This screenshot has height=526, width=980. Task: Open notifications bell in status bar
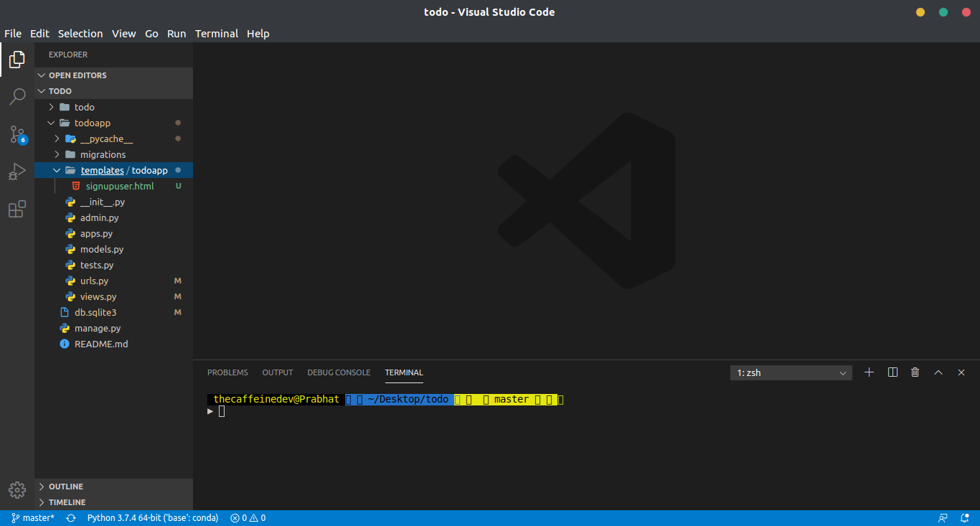[x=965, y=518]
